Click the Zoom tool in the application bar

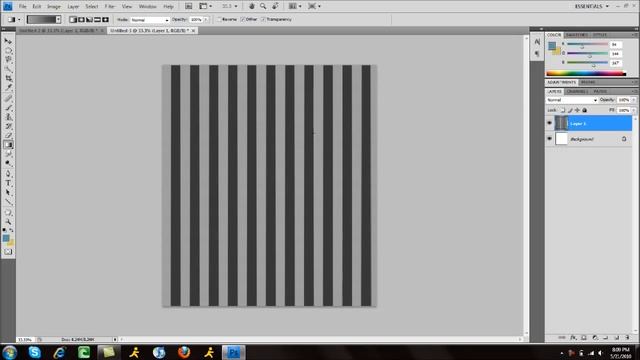pos(263,6)
